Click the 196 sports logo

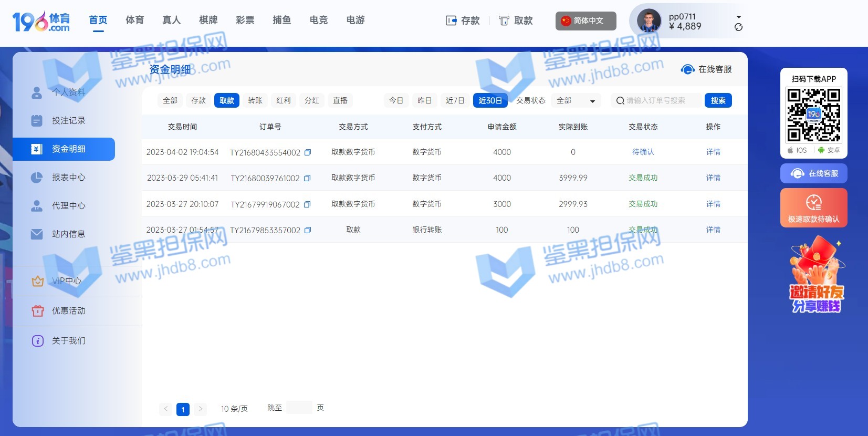coord(41,22)
